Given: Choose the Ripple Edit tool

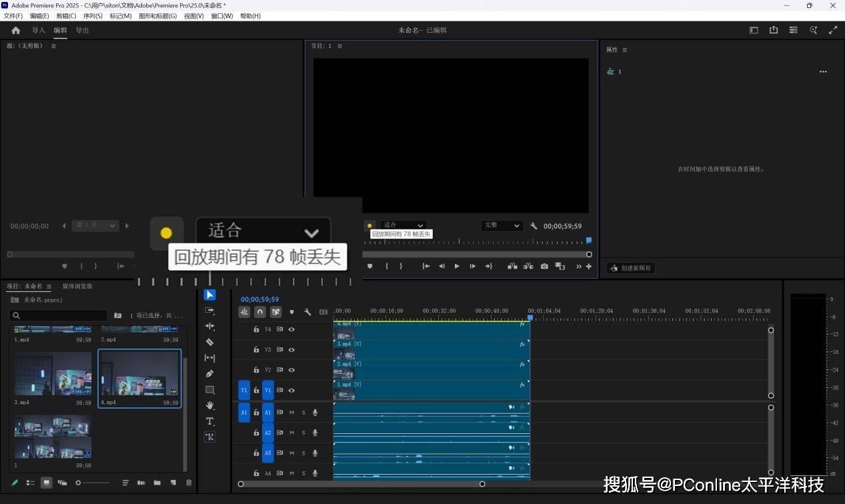Looking at the screenshot, I should (x=209, y=326).
